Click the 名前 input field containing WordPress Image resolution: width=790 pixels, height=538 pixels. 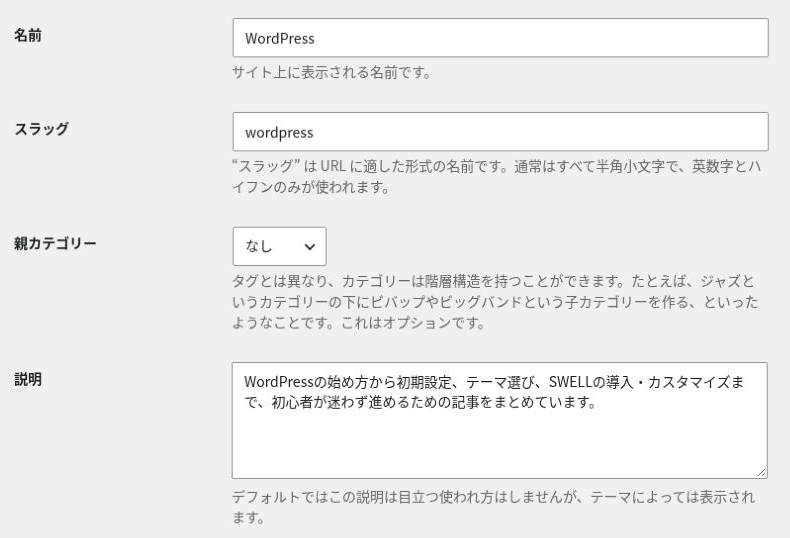[500, 38]
